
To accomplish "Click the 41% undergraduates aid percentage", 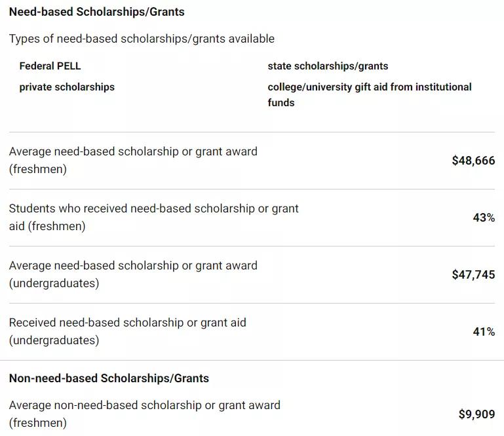I will click(x=484, y=331).
